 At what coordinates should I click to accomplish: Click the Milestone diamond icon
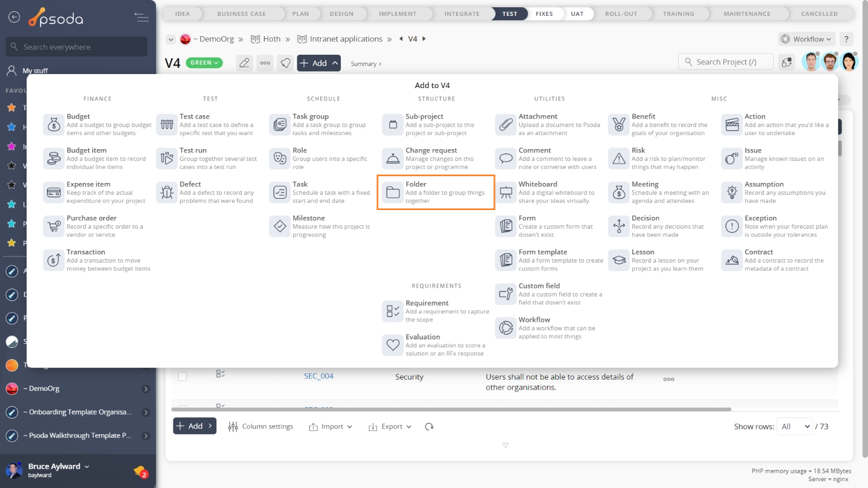tap(280, 226)
